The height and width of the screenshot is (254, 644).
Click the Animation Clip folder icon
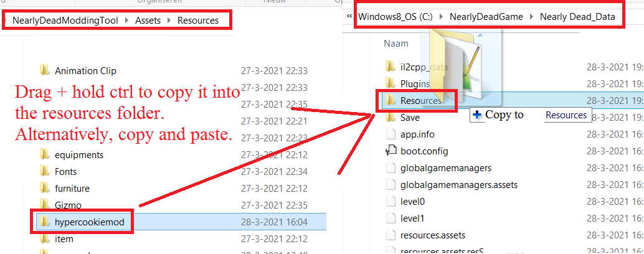(x=45, y=70)
